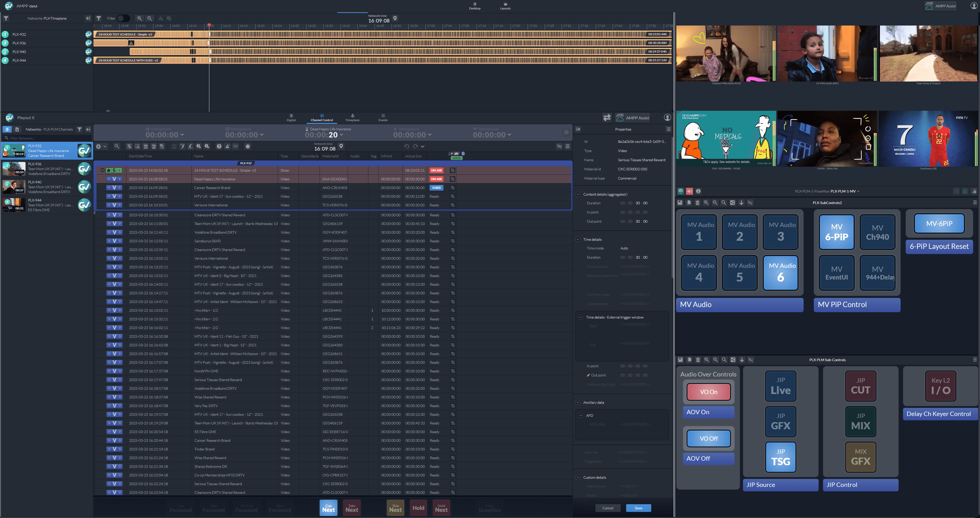Click Cancel in the Properties panel
Image resolution: width=980 pixels, height=518 pixels.
(x=608, y=508)
